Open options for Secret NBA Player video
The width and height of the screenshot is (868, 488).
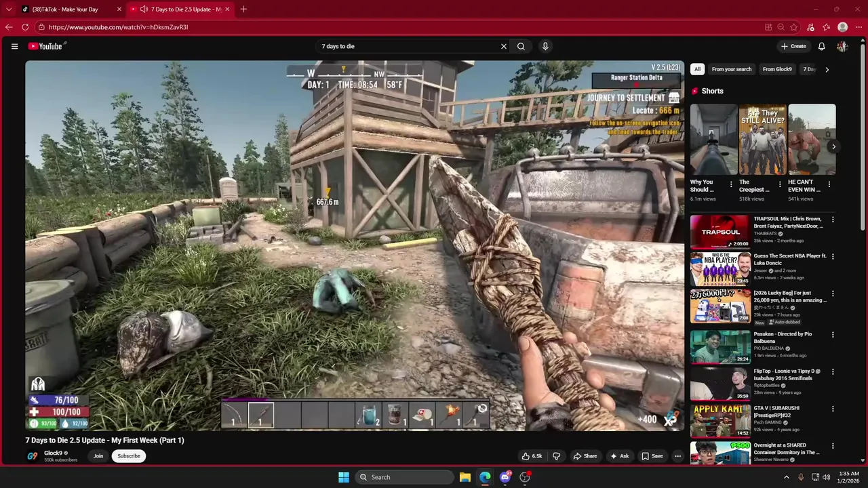(x=833, y=257)
